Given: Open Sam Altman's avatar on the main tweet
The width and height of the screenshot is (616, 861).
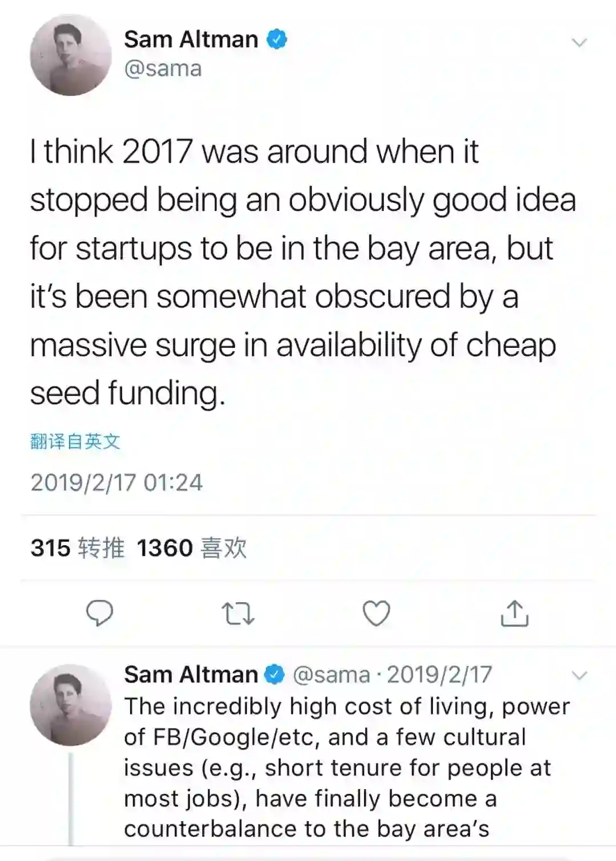Looking at the screenshot, I should point(70,55).
